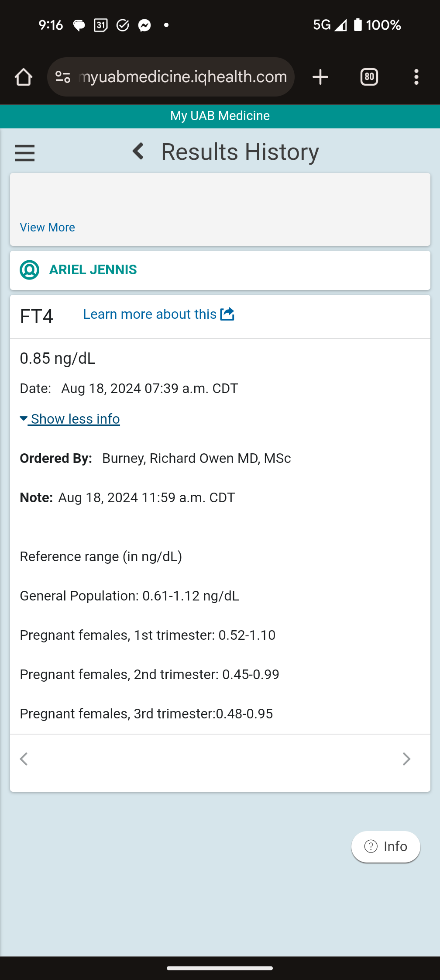The width and height of the screenshot is (440, 980).
Task: Click the Ariel Jennis patient name
Action: point(93,270)
